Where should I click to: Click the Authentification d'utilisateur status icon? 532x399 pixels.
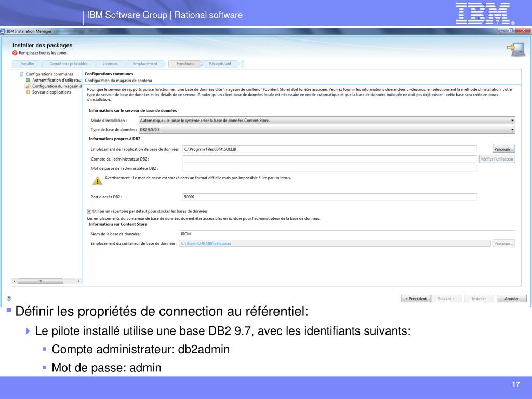point(28,80)
